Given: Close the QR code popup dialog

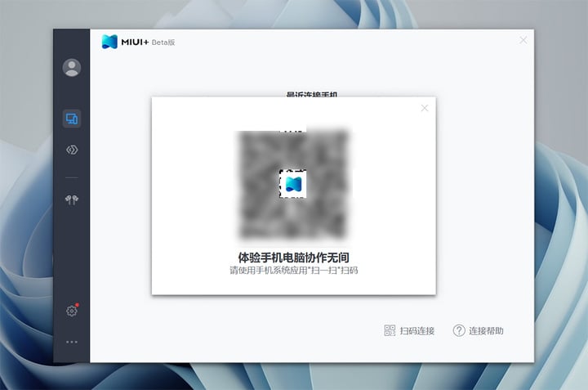Looking at the screenshot, I should (425, 108).
